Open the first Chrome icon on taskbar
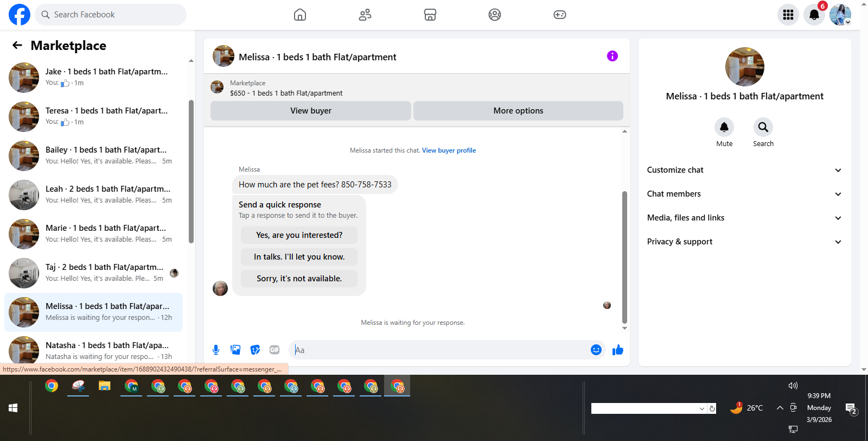Image resolution: width=868 pixels, height=441 pixels. (52, 386)
